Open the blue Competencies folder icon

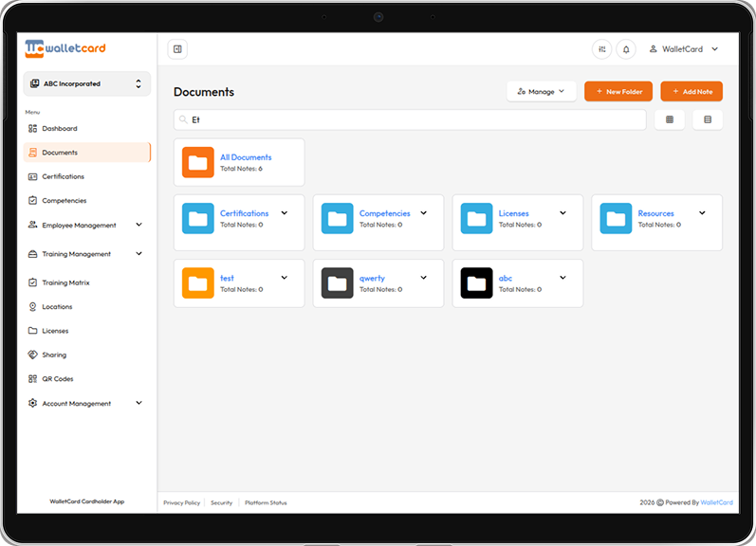pos(337,218)
